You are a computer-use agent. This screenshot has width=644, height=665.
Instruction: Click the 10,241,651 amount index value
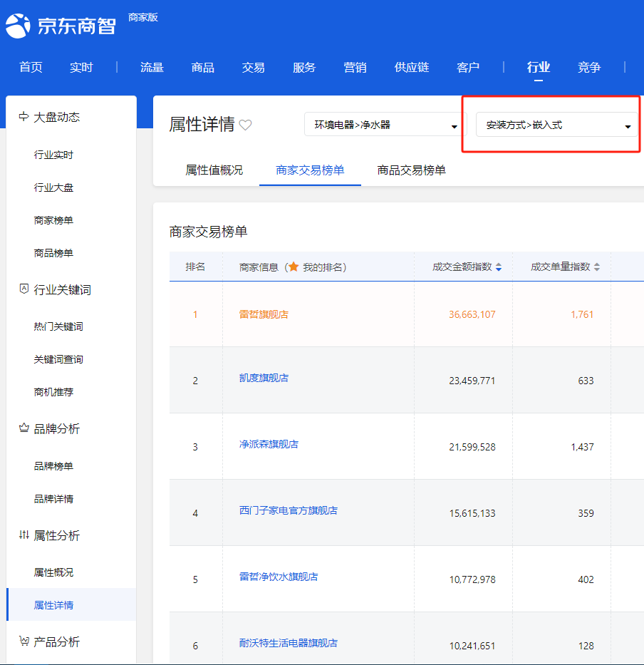click(x=472, y=646)
